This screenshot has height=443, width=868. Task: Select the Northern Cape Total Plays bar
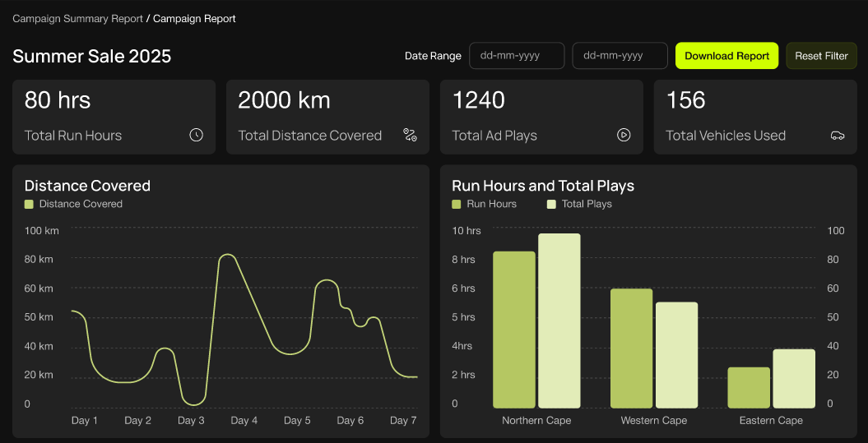coord(559,321)
